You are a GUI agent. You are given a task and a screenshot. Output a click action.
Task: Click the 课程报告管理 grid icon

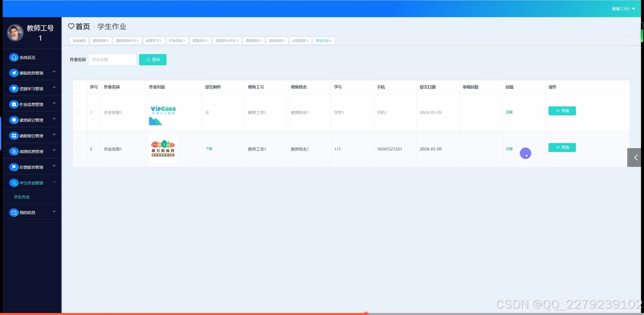pos(14,136)
